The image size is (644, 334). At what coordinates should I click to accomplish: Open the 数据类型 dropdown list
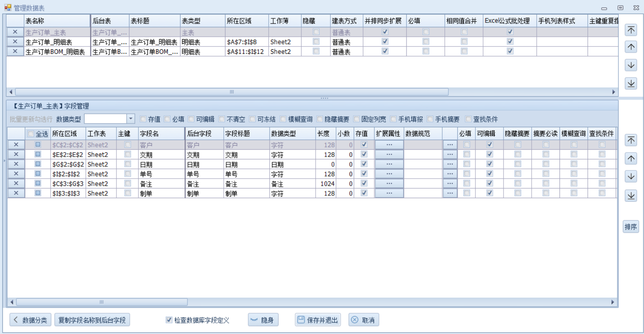(x=131, y=119)
